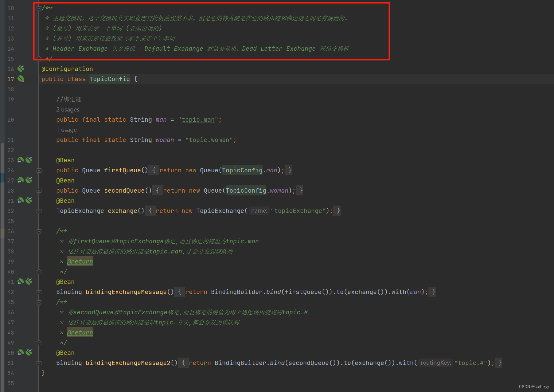Image resolution: width=554 pixels, height=392 pixels.
Task: Click the bindingExchangeMessage method name on line 42
Action: (126, 292)
